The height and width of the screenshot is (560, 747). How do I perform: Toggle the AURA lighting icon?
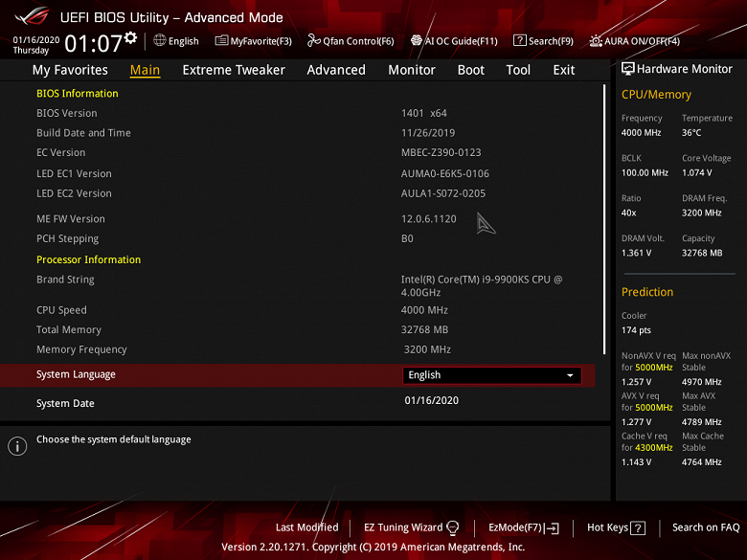coord(596,41)
